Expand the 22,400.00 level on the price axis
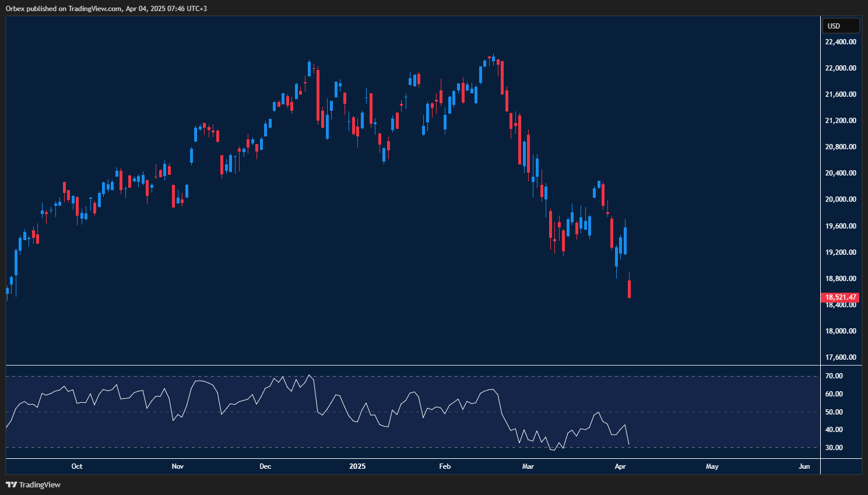868x495 pixels. [x=840, y=41]
